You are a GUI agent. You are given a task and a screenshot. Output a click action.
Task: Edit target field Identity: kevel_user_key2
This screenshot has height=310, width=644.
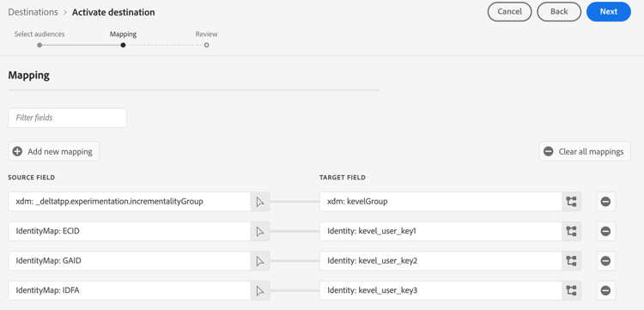pyautogui.click(x=440, y=261)
